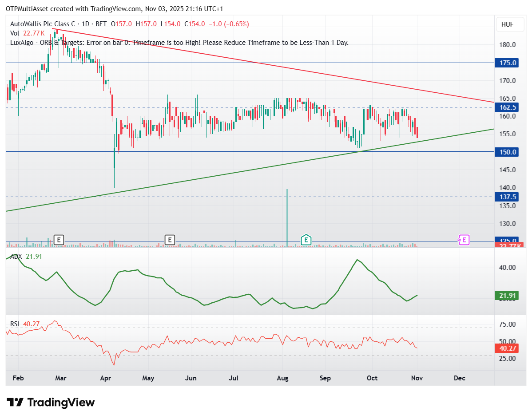Select the 162.5 price level label
532x419 pixels.
[x=508, y=107]
